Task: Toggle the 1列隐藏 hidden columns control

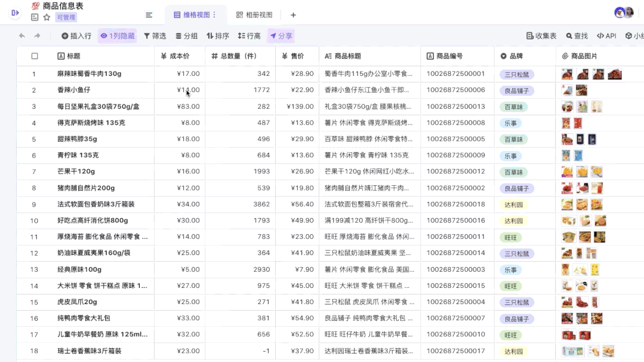Action: (118, 36)
